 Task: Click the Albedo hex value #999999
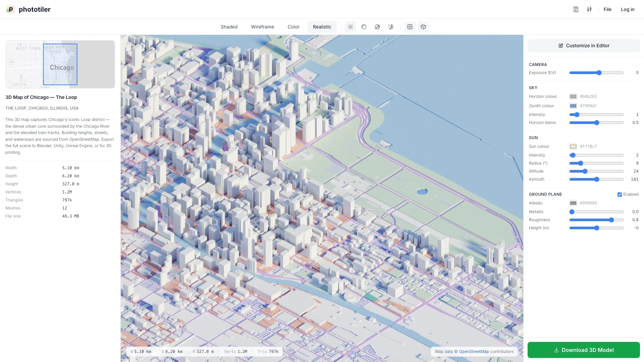coord(588,203)
